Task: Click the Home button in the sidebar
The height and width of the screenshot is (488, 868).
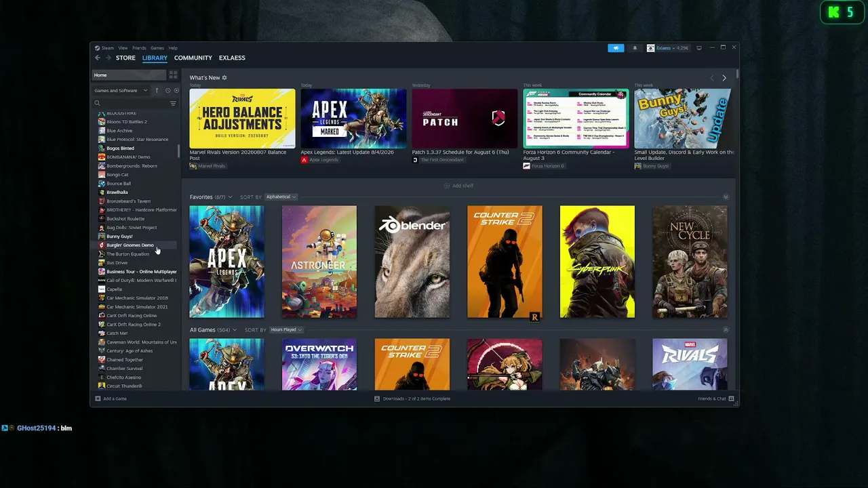Action: click(x=129, y=75)
